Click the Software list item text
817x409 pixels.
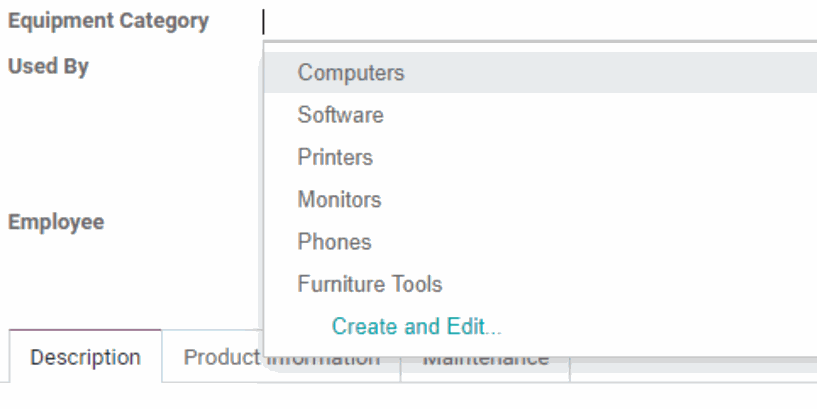[340, 115]
